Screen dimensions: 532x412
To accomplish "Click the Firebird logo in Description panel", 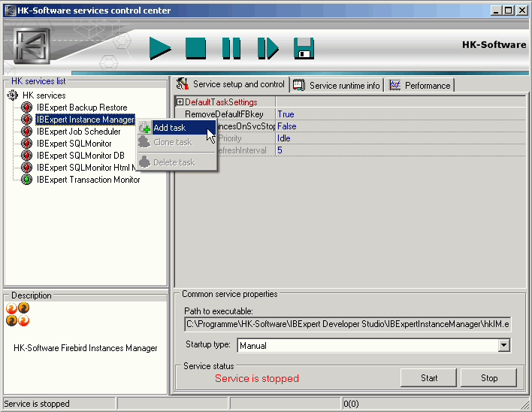I will pos(17,314).
